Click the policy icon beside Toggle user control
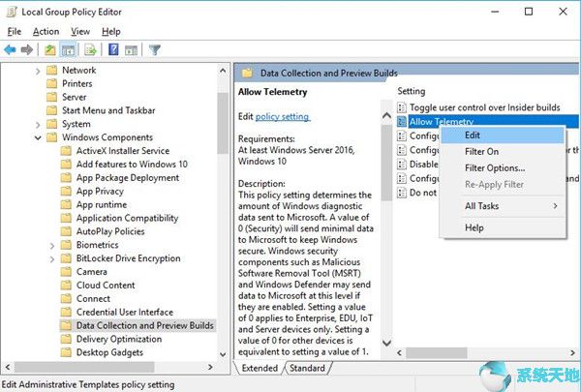581x392 pixels. tap(401, 107)
